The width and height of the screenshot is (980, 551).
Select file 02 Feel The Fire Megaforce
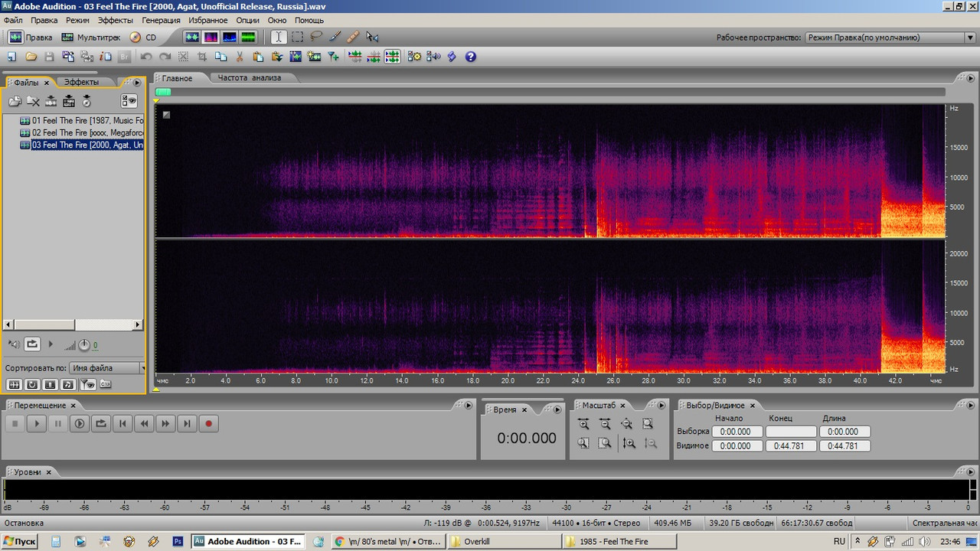(81, 132)
